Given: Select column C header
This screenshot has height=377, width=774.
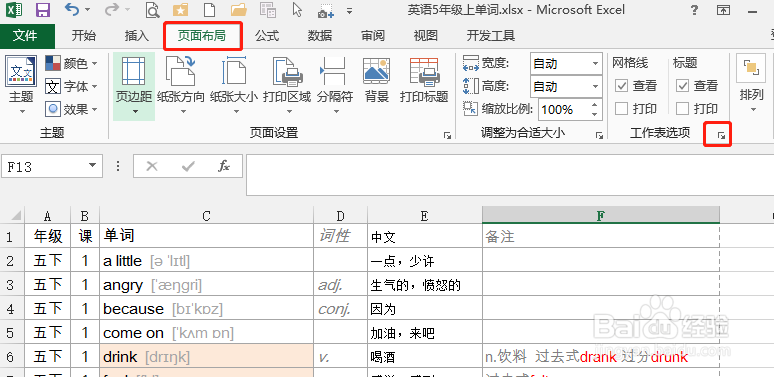Looking at the screenshot, I should point(206,215).
